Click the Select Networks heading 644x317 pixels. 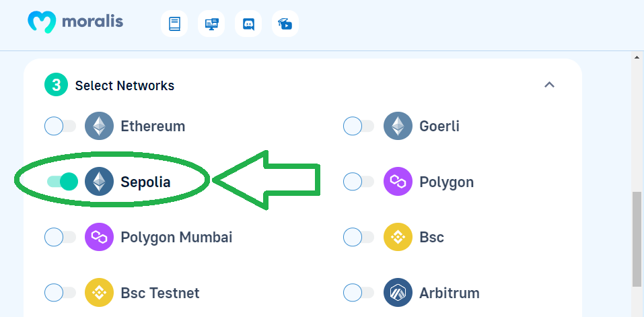(124, 85)
